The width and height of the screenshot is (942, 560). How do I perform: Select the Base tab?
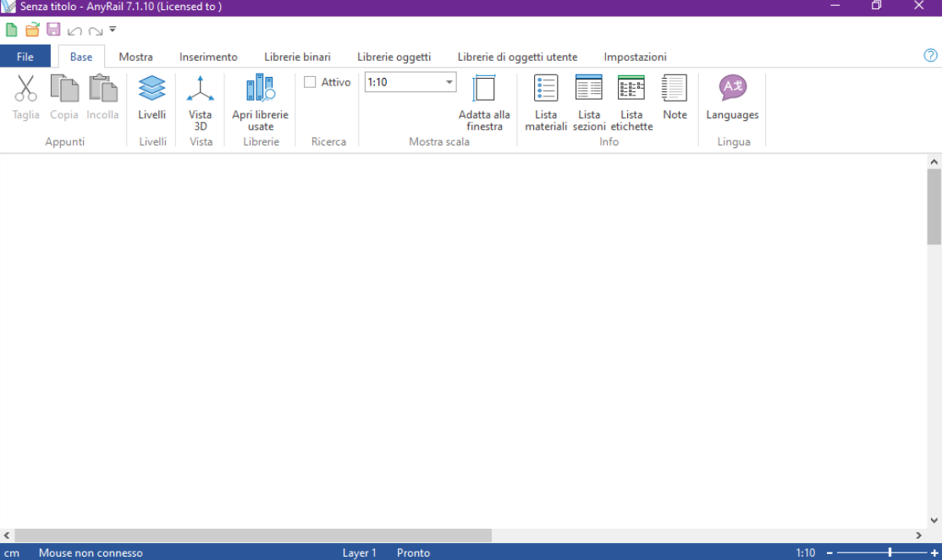tap(81, 57)
